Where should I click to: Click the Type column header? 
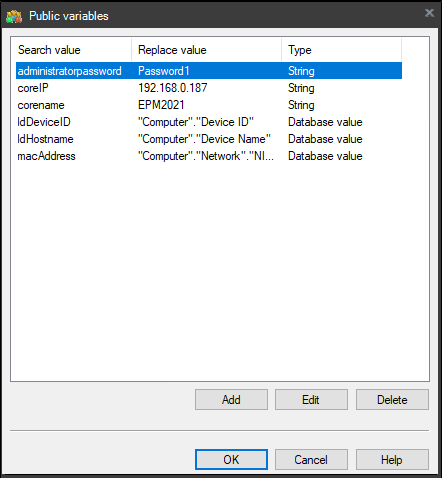(x=341, y=50)
